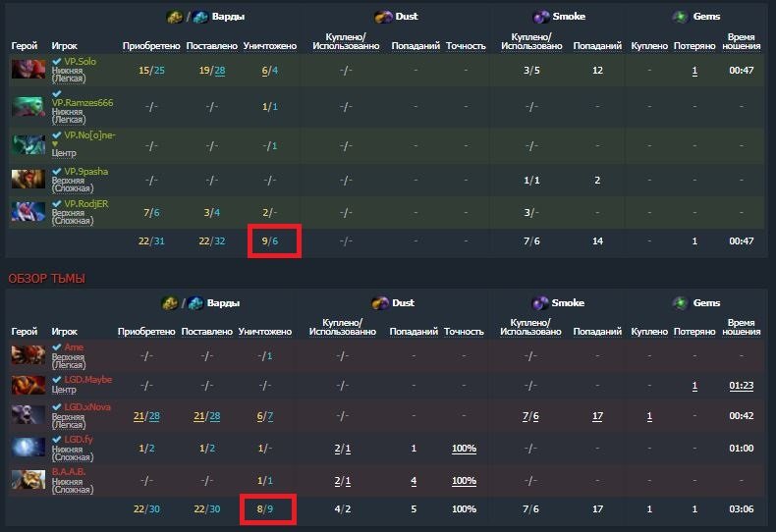The height and width of the screenshot is (532, 776).
Task: Open Ame player profile link
Action: pos(74,347)
